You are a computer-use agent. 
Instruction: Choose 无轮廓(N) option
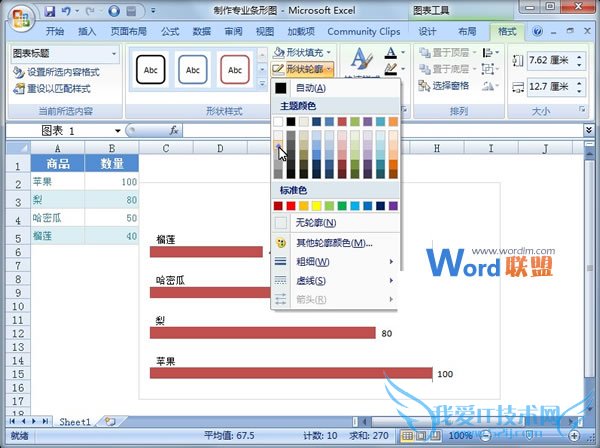click(336, 222)
